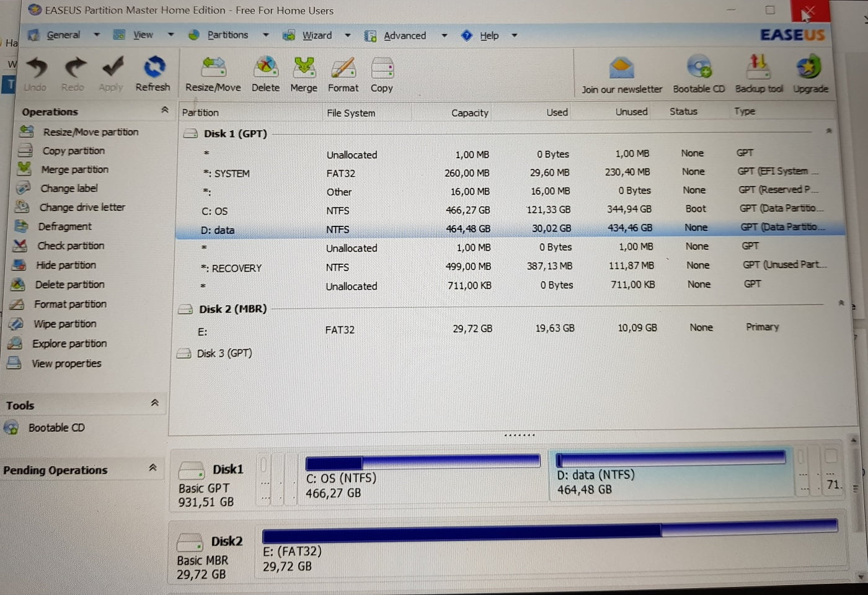The image size is (868, 595).
Task: Click Check partition operation
Action: click(71, 246)
